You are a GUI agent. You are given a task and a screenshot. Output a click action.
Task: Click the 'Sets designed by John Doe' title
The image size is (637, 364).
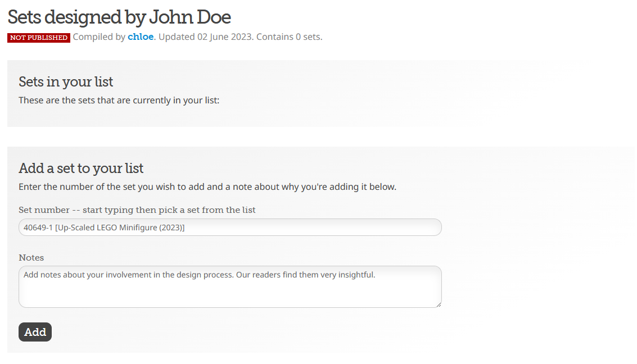[x=119, y=17]
